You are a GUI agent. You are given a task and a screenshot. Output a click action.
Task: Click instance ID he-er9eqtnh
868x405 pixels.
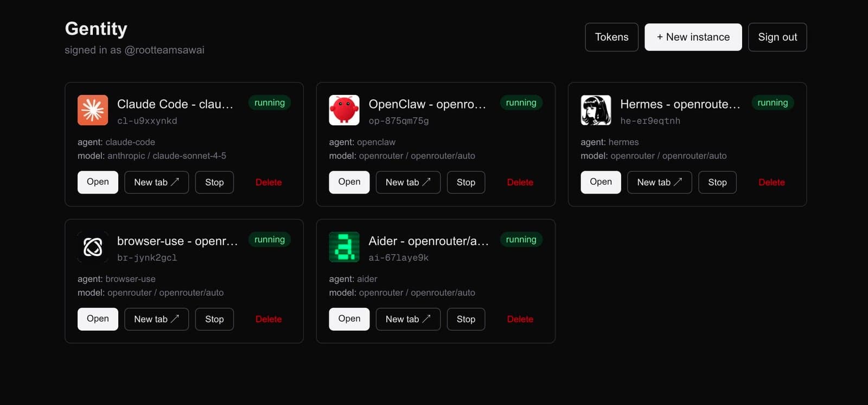(x=650, y=121)
